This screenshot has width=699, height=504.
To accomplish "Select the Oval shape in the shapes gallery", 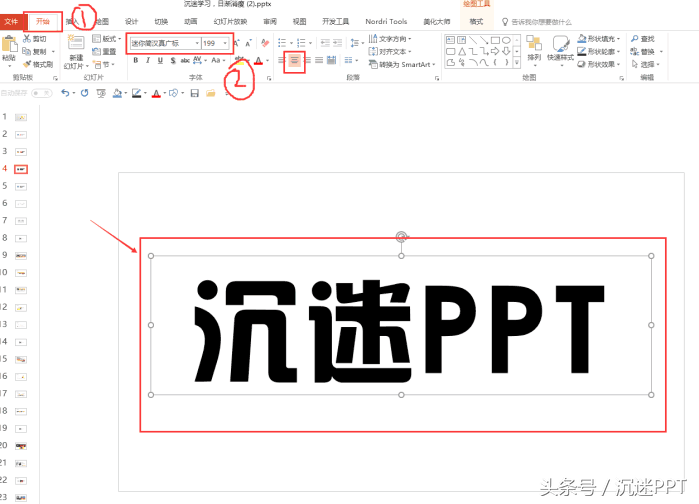I will pyautogui.click(x=506, y=40).
